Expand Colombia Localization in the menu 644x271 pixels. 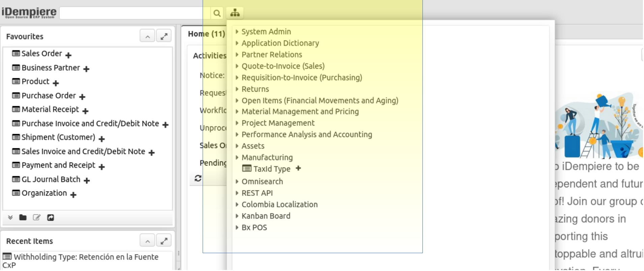click(237, 205)
